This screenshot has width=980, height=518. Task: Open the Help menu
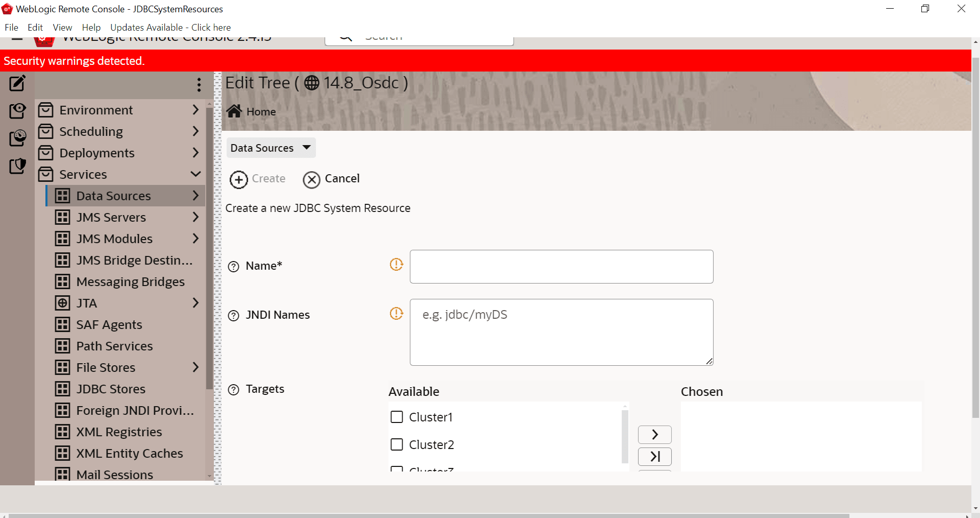tap(91, 28)
